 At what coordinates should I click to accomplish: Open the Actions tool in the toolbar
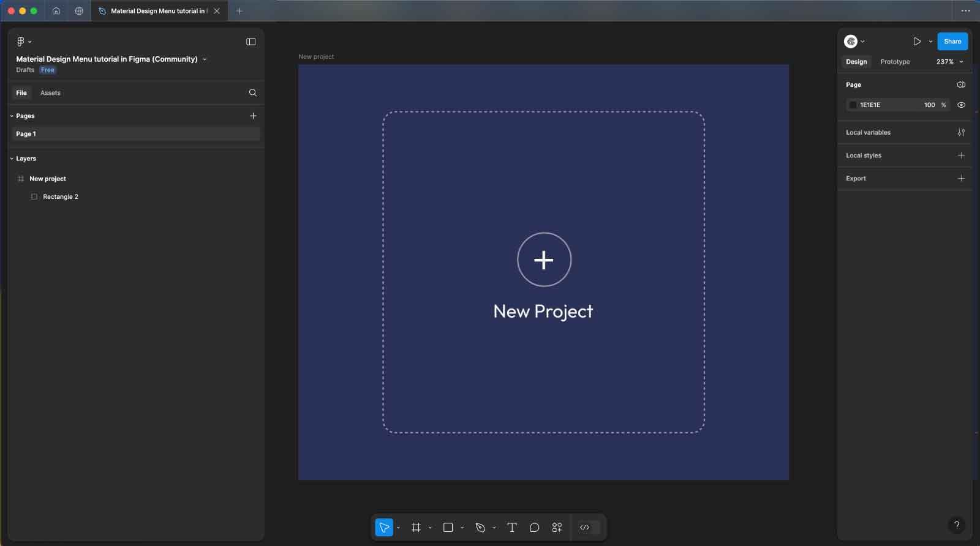click(x=557, y=528)
